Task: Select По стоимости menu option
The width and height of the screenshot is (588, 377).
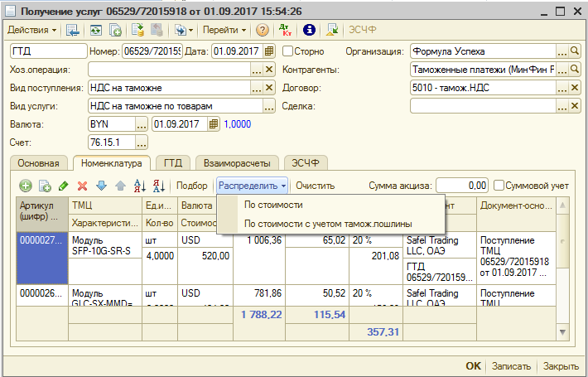Action: click(272, 205)
